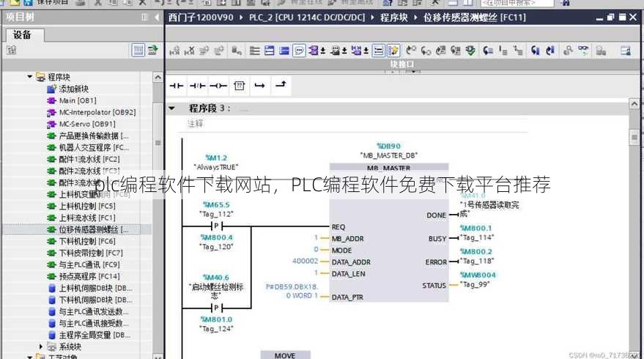Open dropdown beside purple tag display icon
Image resolution: width=644 pixels, height=359 pixels.
click(323, 51)
